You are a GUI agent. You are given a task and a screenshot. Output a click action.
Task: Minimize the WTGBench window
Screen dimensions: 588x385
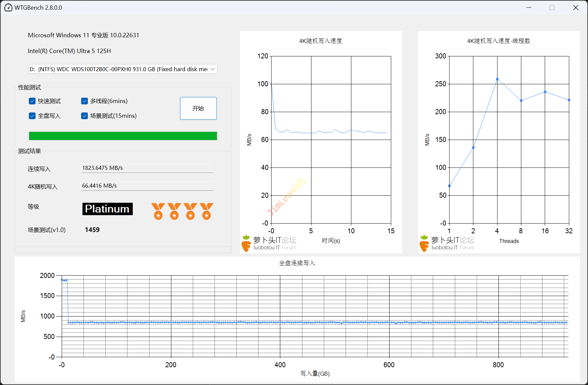click(529, 7)
